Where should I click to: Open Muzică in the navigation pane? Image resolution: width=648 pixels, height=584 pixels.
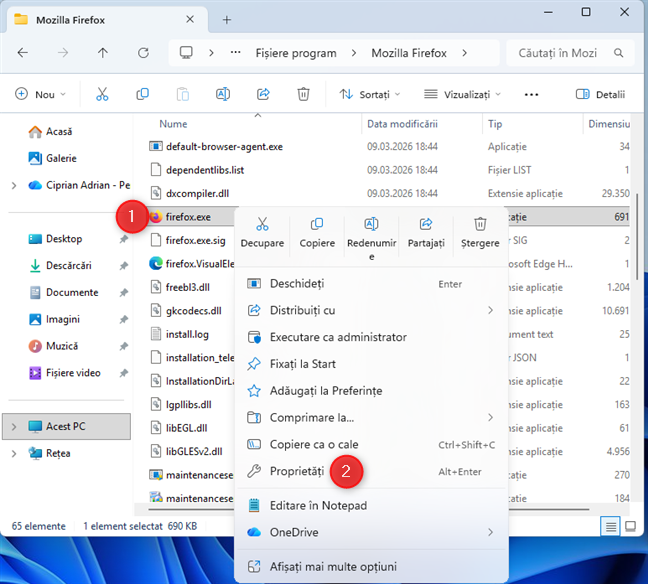pos(53,346)
